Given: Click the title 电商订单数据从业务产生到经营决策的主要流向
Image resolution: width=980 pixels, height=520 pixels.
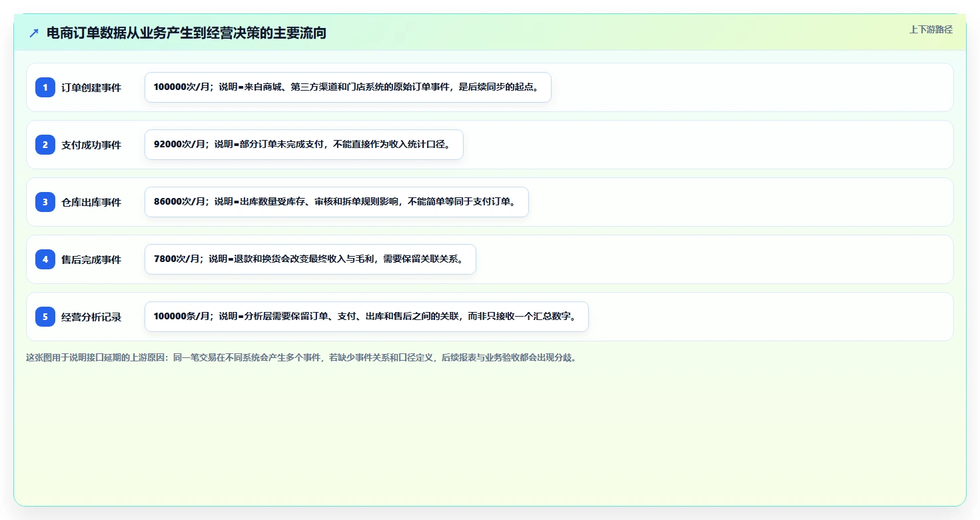Looking at the screenshot, I should tap(187, 33).
